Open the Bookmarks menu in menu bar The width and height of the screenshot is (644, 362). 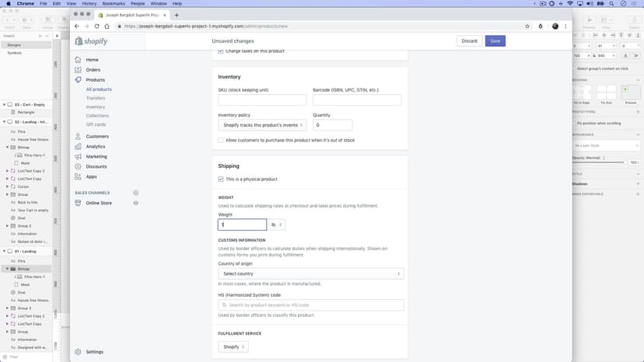point(113,4)
